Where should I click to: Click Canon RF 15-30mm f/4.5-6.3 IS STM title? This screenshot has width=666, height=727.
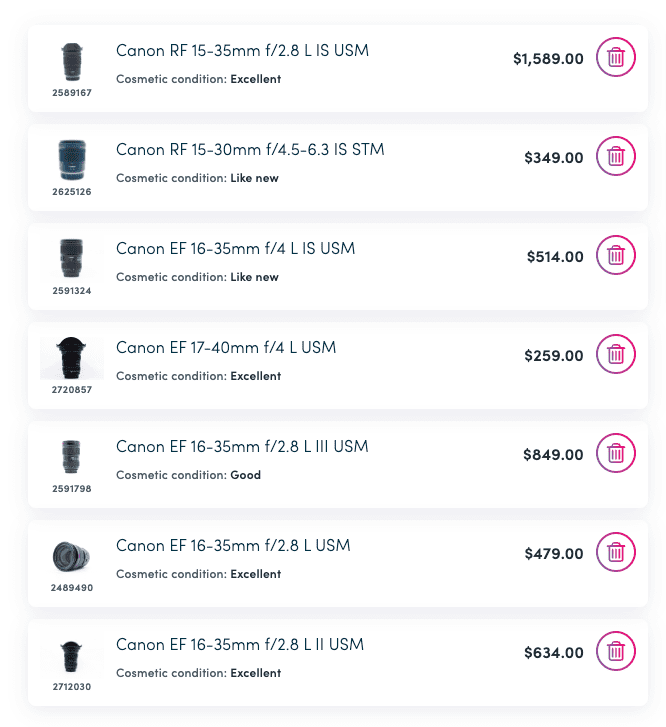pyautogui.click(x=250, y=149)
